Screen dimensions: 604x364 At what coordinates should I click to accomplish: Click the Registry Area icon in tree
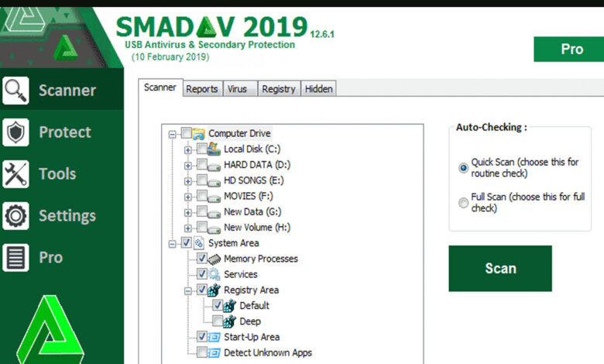point(214,290)
